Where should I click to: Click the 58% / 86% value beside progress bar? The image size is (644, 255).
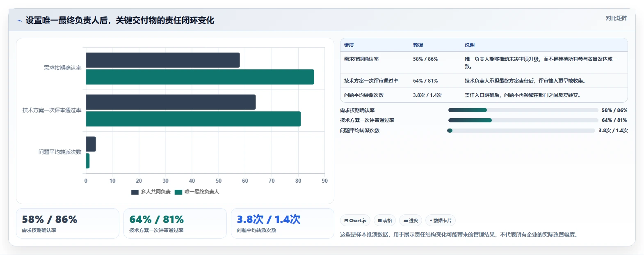click(614, 110)
